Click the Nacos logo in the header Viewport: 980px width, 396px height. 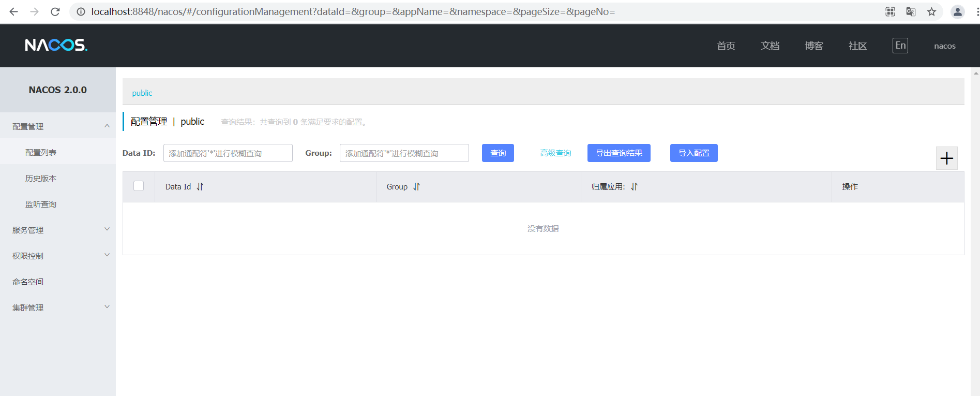[x=56, y=45]
